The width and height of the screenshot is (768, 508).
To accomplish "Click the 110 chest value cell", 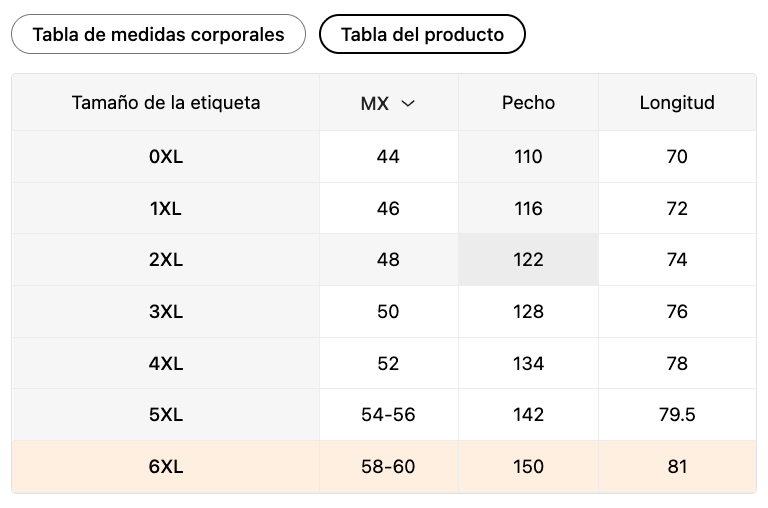I will click(528, 157).
